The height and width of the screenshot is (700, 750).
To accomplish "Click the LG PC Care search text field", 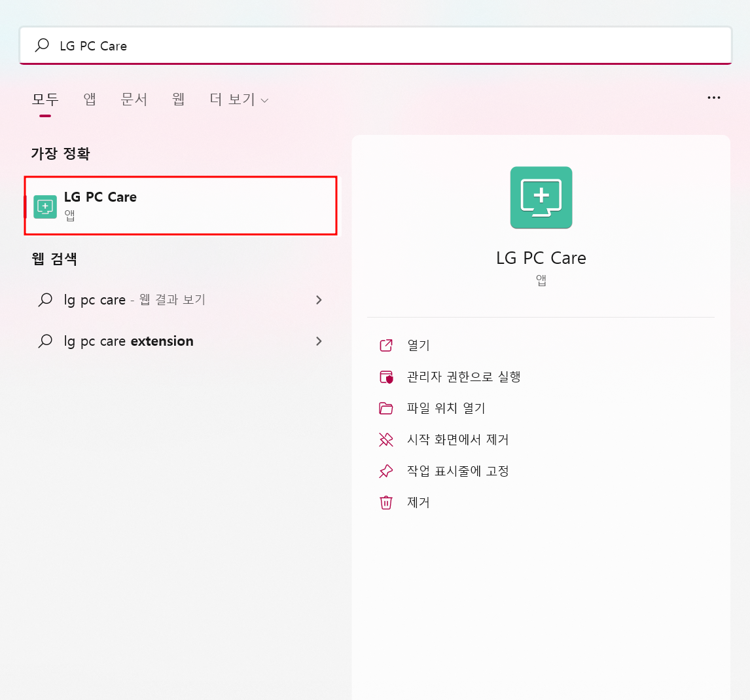I will tap(376, 45).
